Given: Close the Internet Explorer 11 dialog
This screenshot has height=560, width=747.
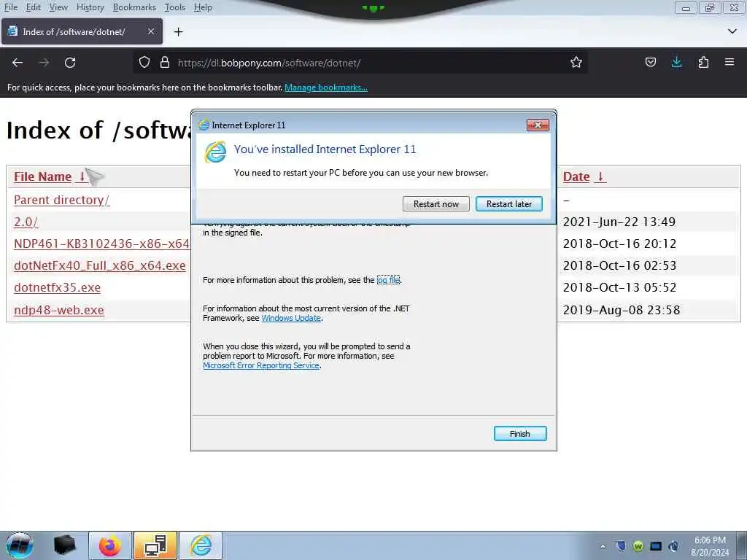Looking at the screenshot, I should pos(538,125).
